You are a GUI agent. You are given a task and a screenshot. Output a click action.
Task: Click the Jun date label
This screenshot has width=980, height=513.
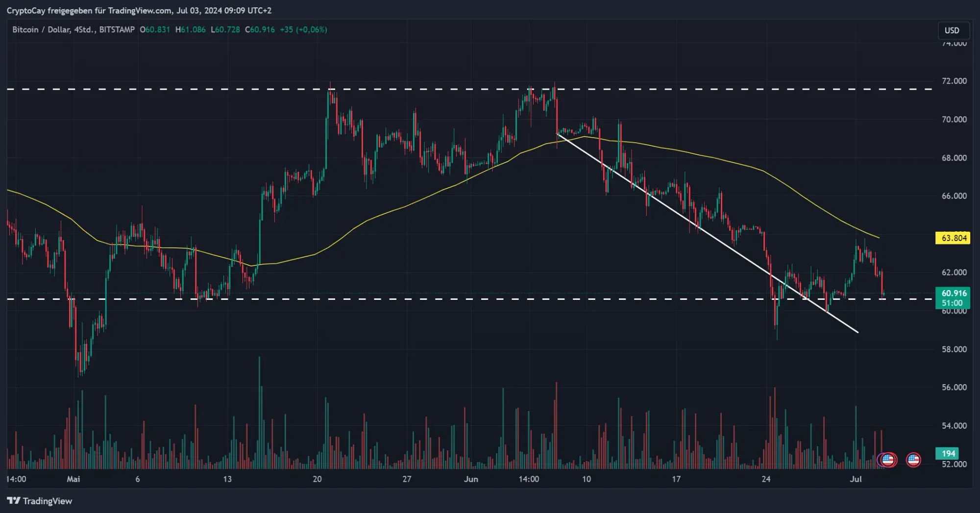click(x=471, y=479)
